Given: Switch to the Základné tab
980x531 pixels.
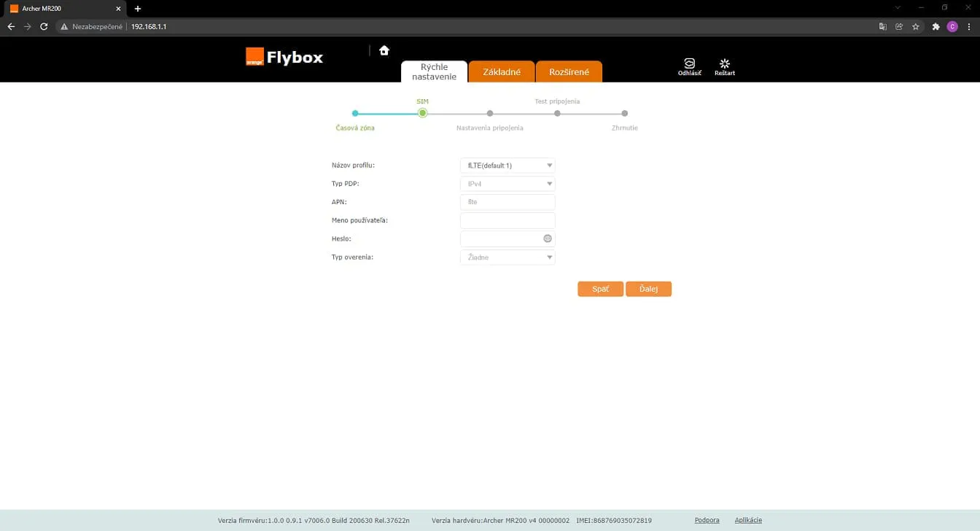Looking at the screenshot, I should click(x=502, y=71).
